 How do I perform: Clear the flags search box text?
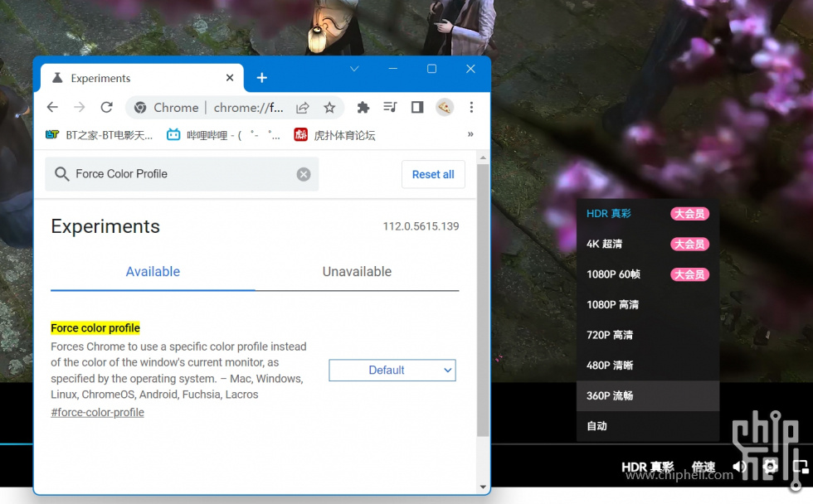[304, 174]
